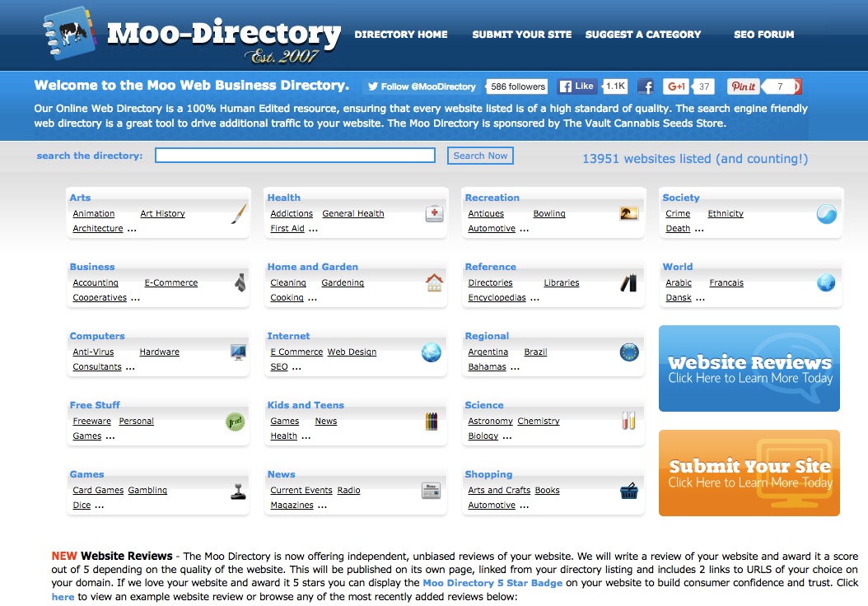Click the Society blue swirl icon
Viewport: 868px width, 606px height.
click(827, 213)
